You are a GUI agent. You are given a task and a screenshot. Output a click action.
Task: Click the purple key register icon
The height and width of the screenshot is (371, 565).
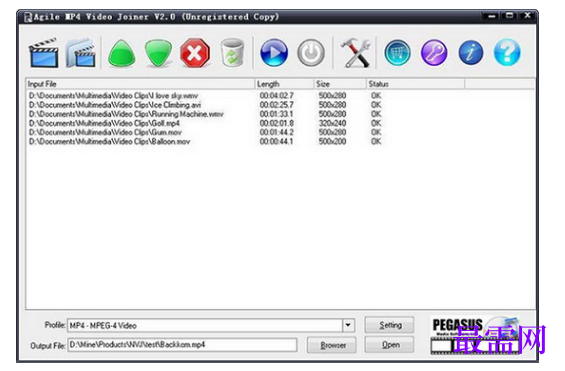click(434, 53)
